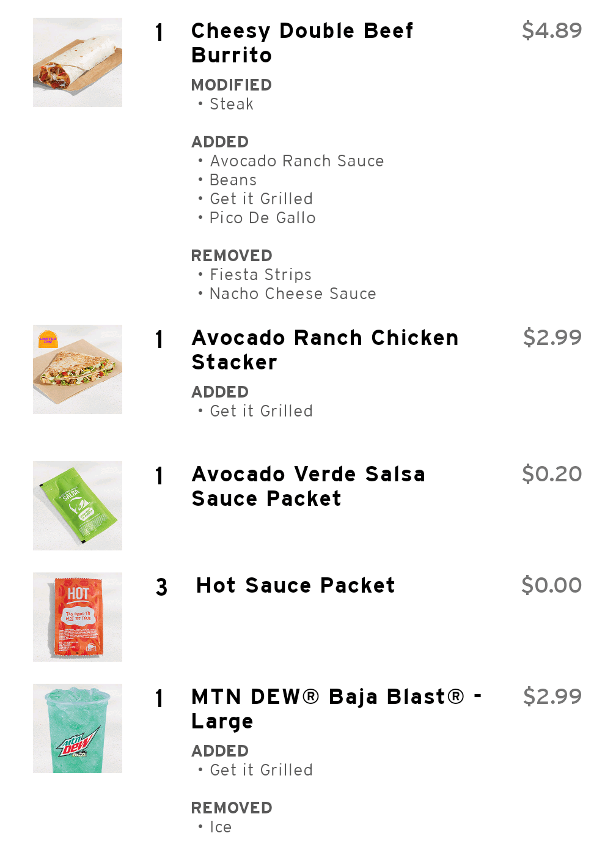Viewport: 616px width, 855px height.
Task: Click the Hot Sauce Packet item name
Action: 295,585
